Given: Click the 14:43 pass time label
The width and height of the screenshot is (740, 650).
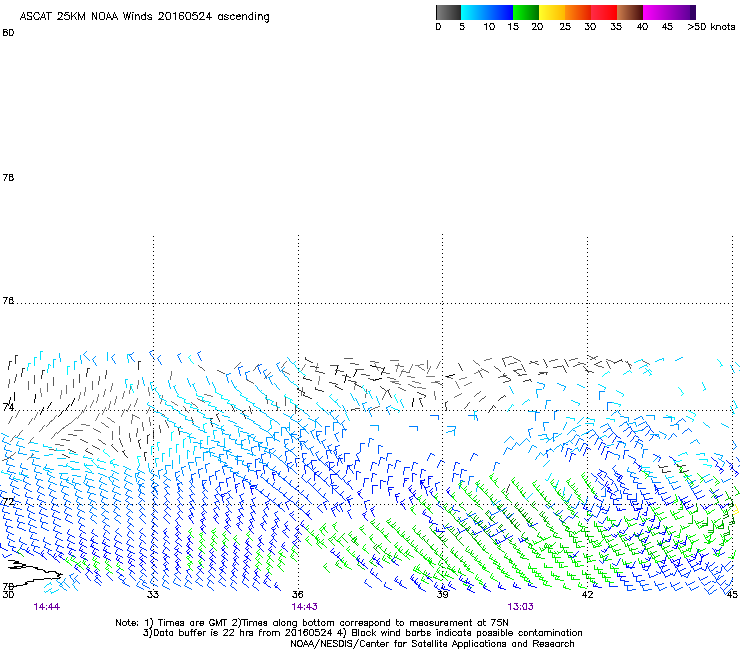Looking at the screenshot, I should pos(304,607).
